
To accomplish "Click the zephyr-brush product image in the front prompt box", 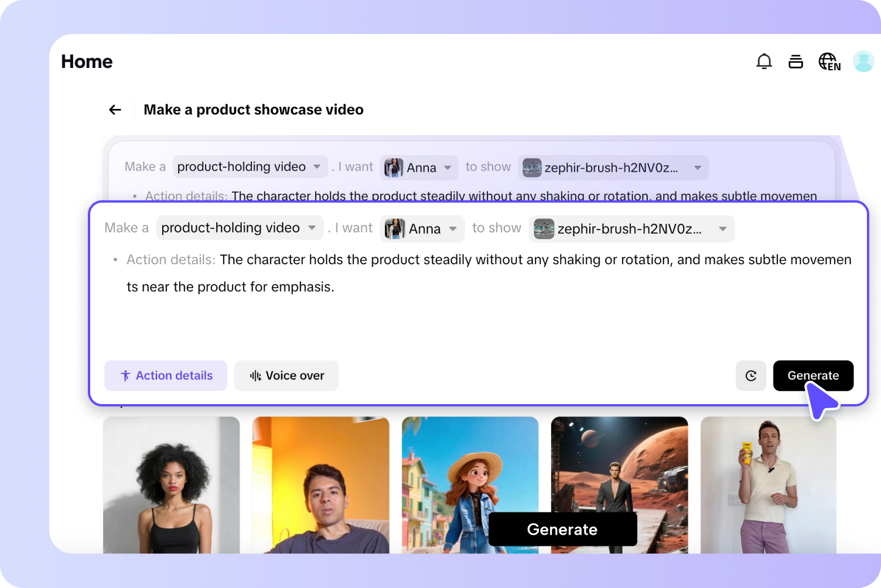I will (544, 229).
